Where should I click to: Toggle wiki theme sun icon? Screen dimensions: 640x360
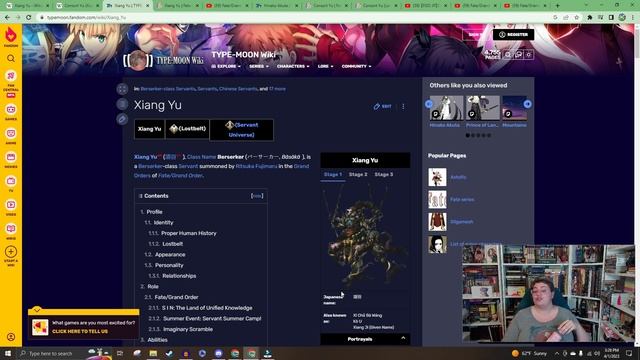[x=529, y=54]
